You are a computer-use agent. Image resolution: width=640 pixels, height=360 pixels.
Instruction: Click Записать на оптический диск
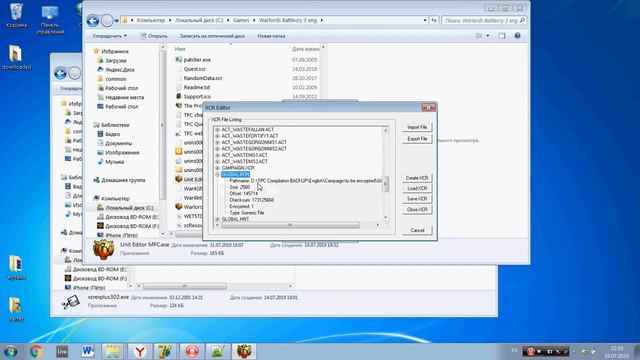click(212, 36)
